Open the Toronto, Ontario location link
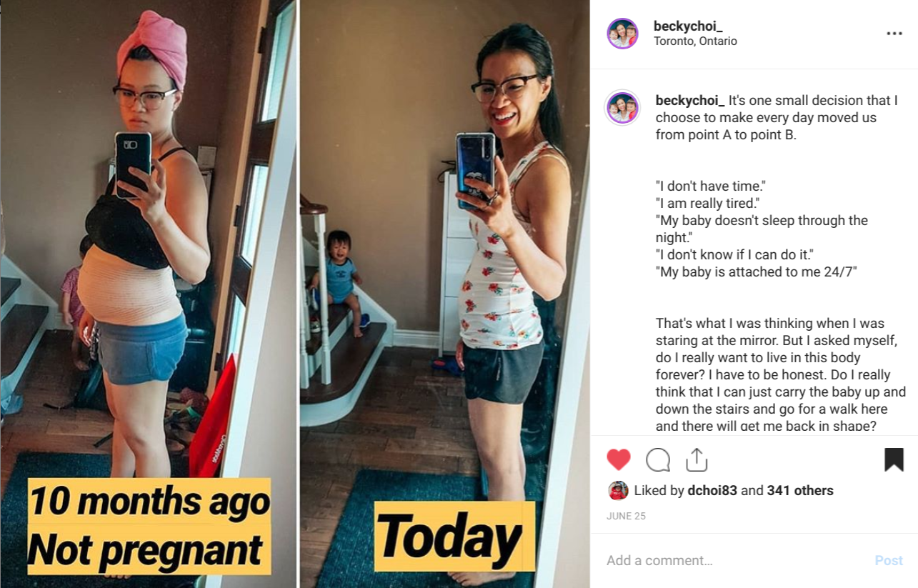The height and width of the screenshot is (588, 918). coord(695,41)
